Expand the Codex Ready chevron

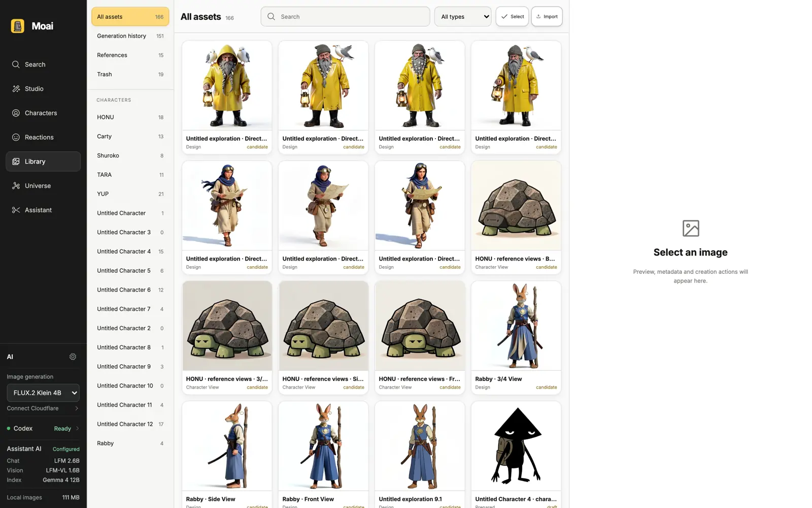[77, 428]
